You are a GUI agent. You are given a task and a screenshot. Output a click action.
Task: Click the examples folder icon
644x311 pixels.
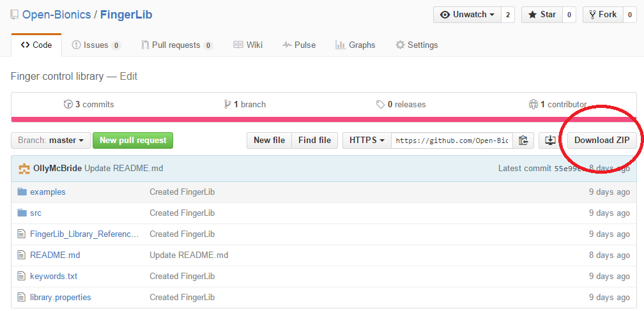click(x=22, y=192)
